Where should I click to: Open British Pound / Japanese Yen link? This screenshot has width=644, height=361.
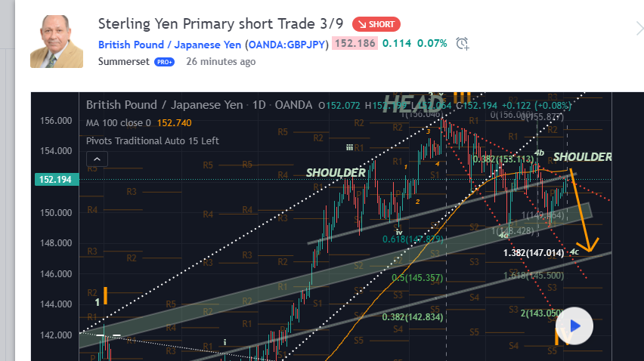click(x=169, y=45)
